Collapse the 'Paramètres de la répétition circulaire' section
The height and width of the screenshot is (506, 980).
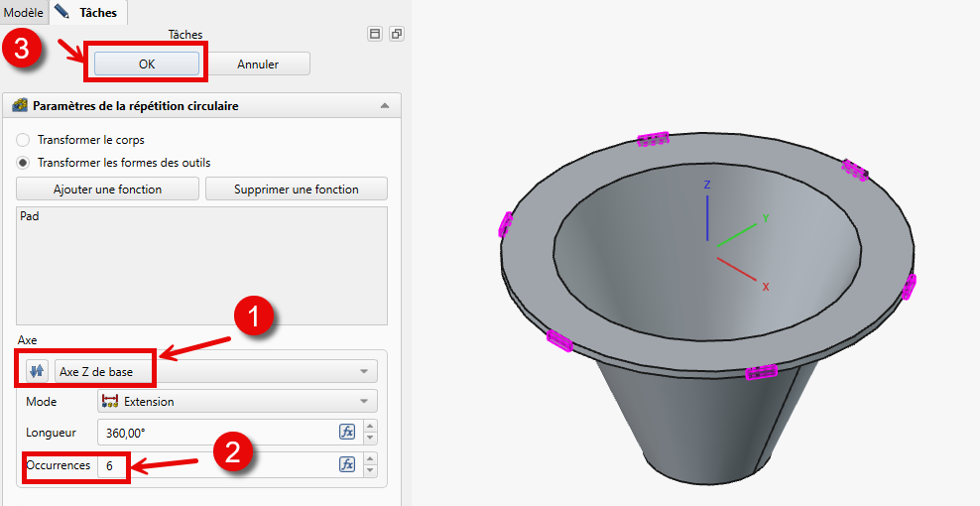(x=384, y=106)
